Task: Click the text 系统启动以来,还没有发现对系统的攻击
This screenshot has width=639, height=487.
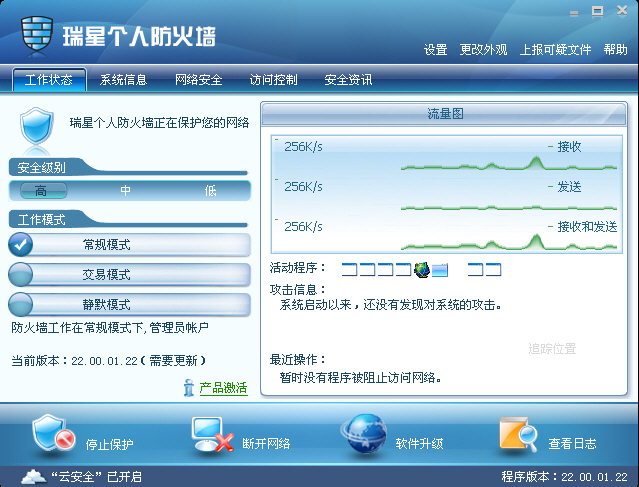Action: click(x=390, y=305)
